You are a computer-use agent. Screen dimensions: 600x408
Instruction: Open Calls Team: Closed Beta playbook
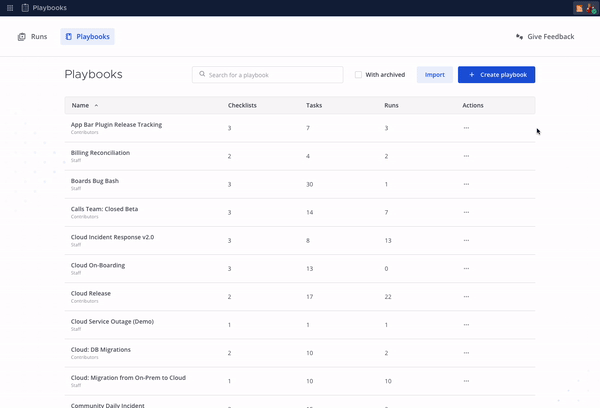104,209
